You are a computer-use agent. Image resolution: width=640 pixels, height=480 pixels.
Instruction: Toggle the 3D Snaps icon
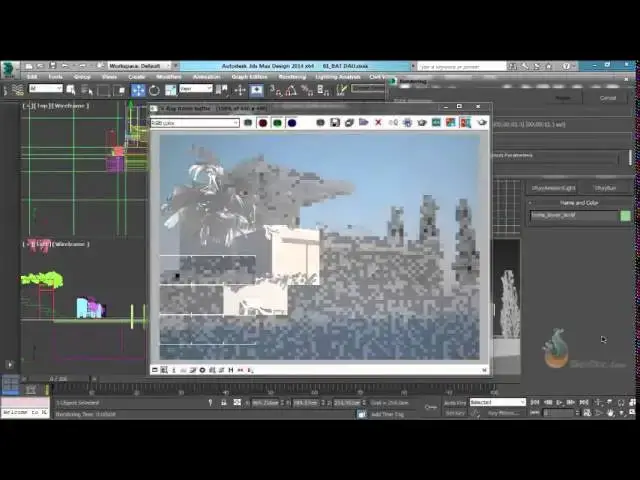pyautogui.click(x=276, y=90)
